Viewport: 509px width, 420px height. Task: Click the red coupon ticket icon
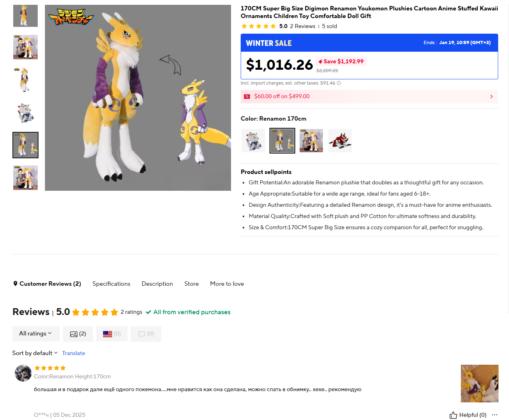[x=247, y=97]
